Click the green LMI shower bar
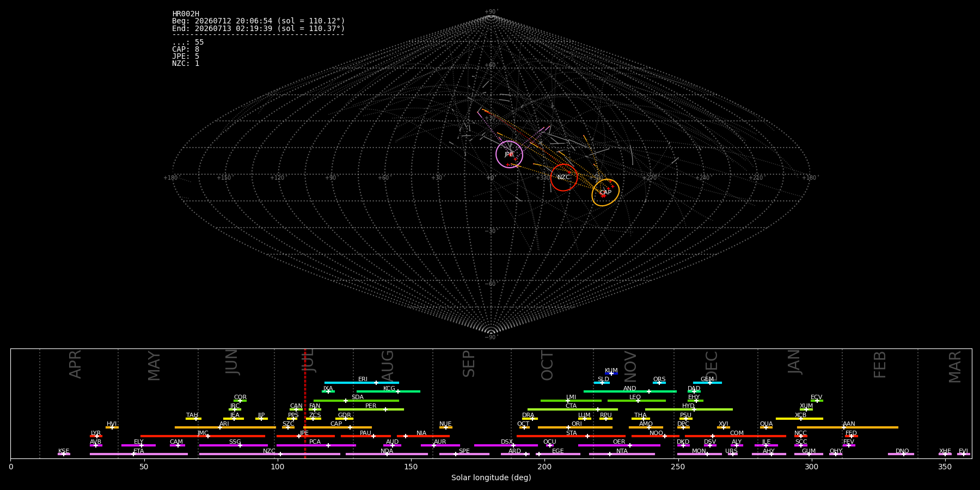This screenshot has width=980, height=490. (x=571, y=401)
